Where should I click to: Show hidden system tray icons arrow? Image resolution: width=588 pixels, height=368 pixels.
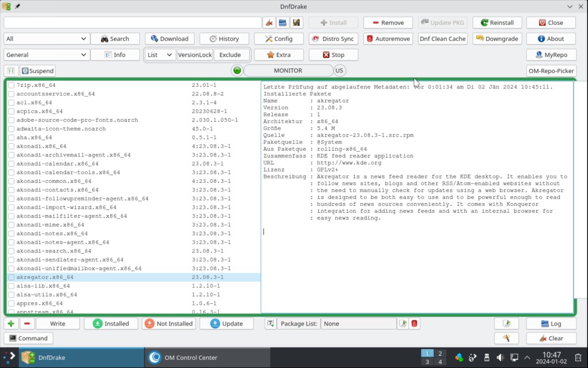pos(527,358)
